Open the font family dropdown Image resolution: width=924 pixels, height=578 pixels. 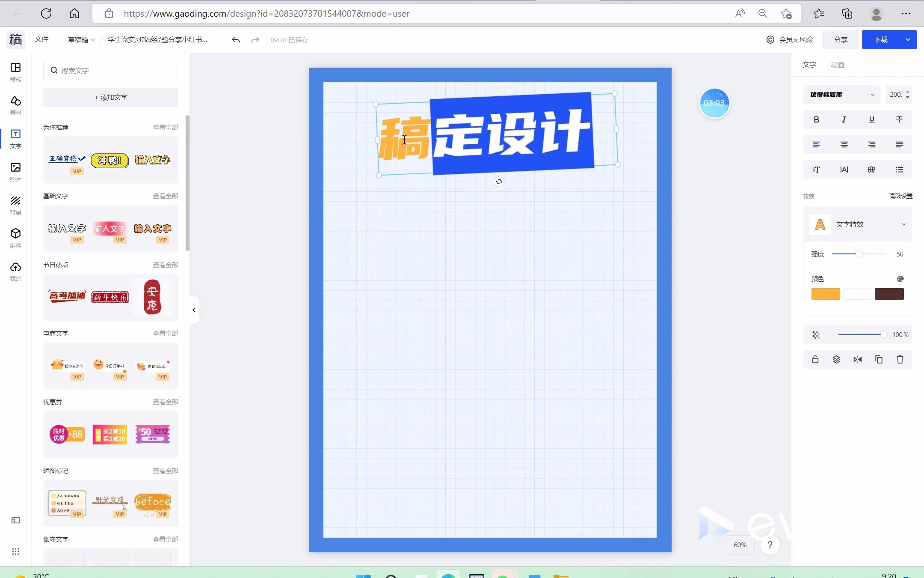click(841, 95)
